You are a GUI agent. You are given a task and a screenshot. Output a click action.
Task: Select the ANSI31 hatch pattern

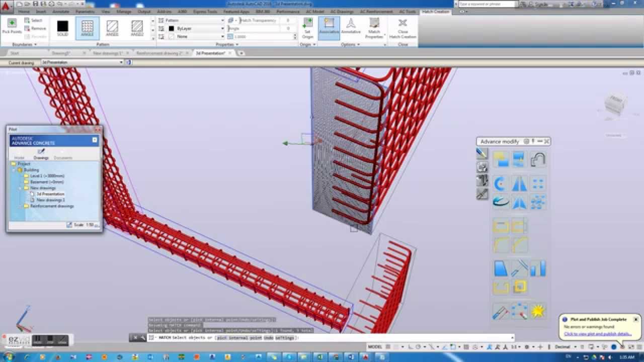[x=112, y=27]
